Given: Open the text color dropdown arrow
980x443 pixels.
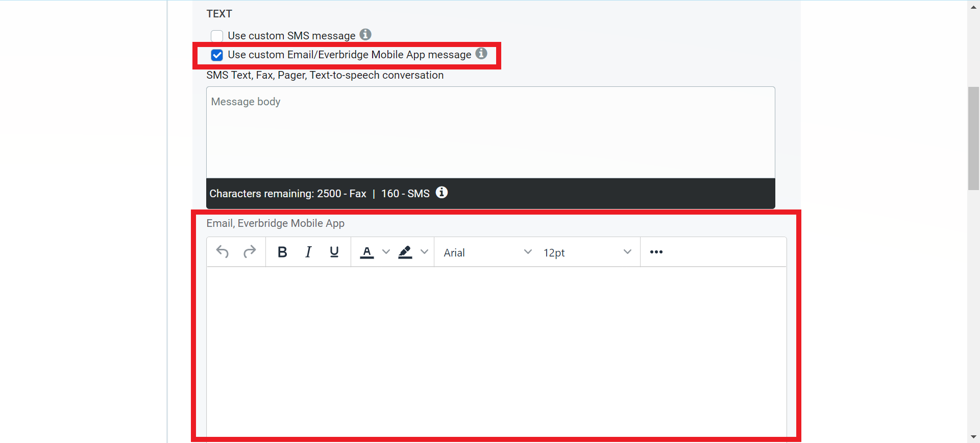Looking at the screenshot, I should point(386,252).
